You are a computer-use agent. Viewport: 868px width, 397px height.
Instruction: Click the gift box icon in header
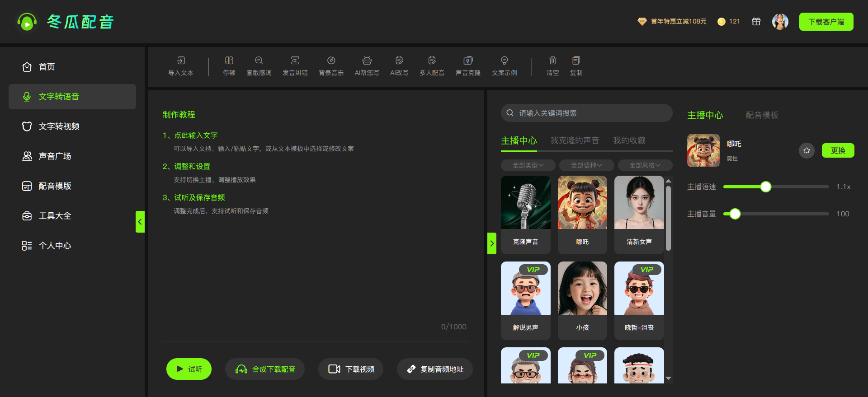click(x=756, y=22)
